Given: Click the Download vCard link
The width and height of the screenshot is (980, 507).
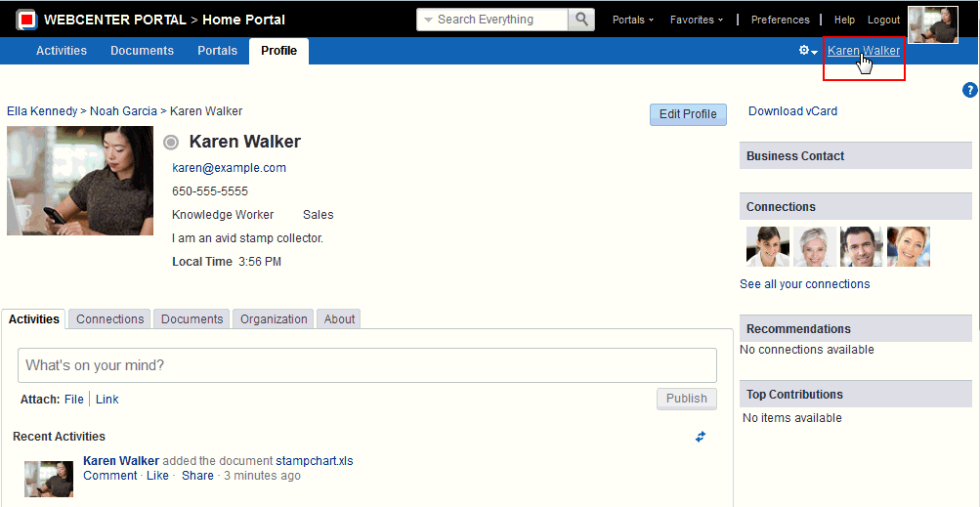Looking at the screenshot, I should [792, 111].
